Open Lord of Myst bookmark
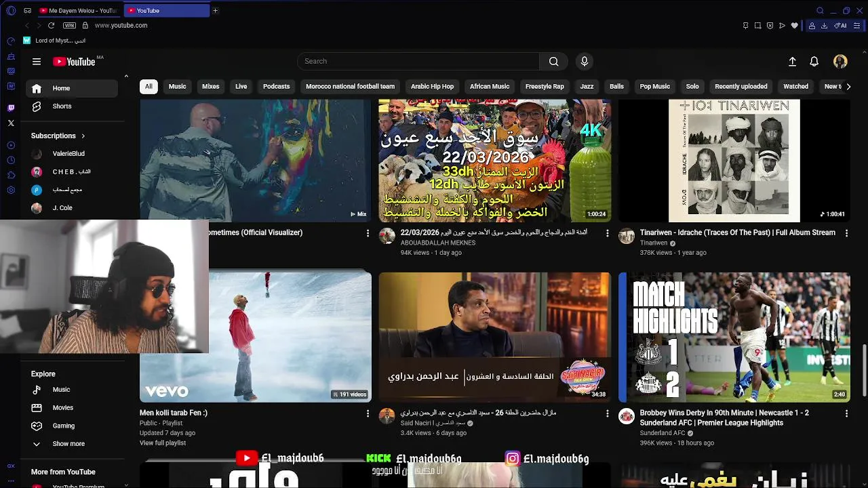The width and height of the screenshot is (868, 488). click(54, 41)
